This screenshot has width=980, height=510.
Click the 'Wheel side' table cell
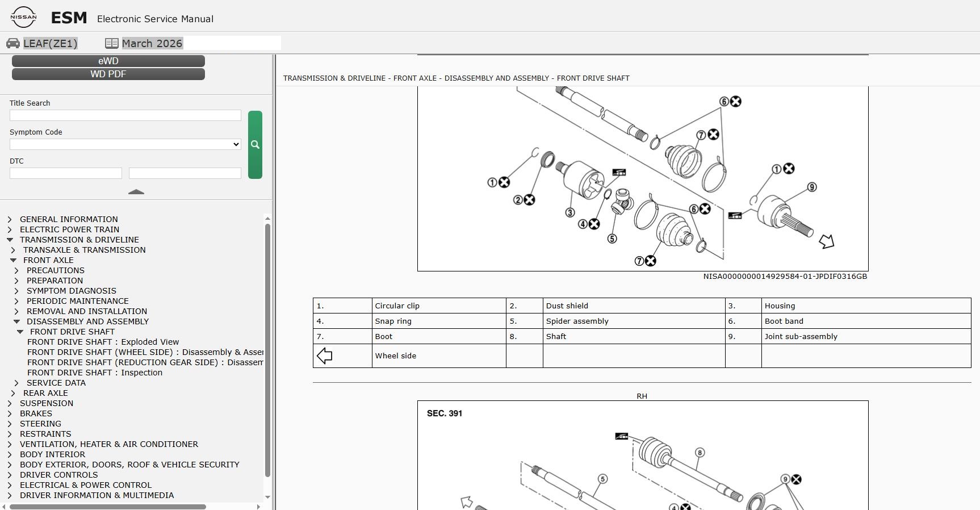(439, 356)
